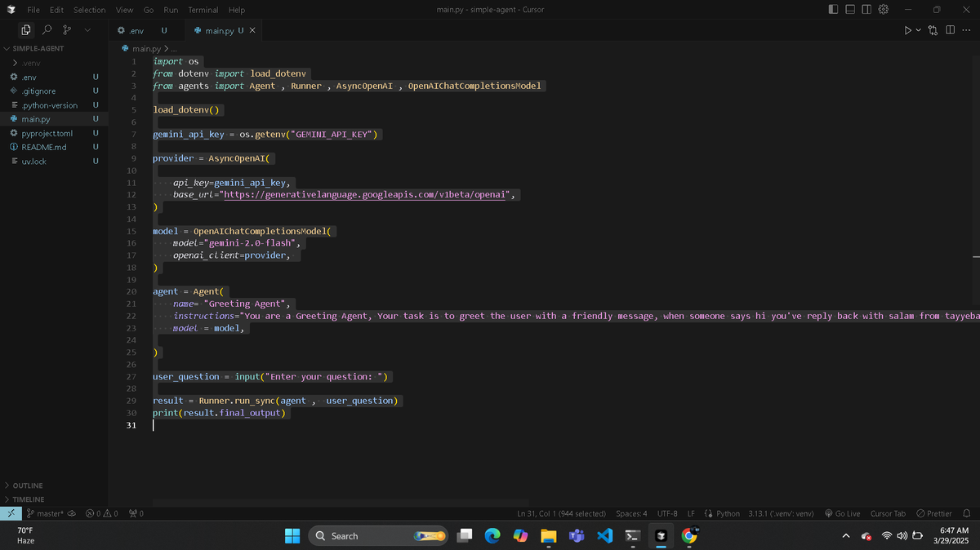Select main.py in the explorer tree
The image size is (980, 550).
click(54, 119)
